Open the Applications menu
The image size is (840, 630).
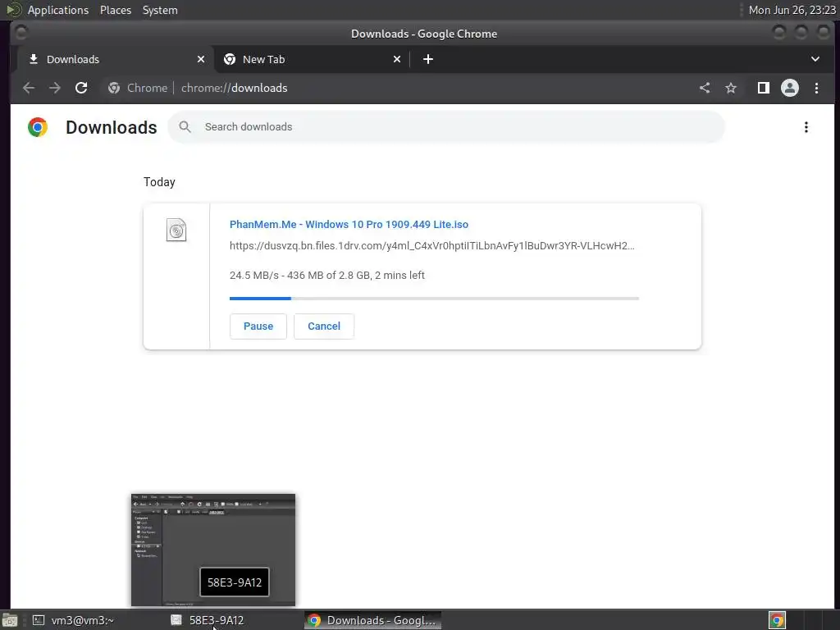point(58,10)
